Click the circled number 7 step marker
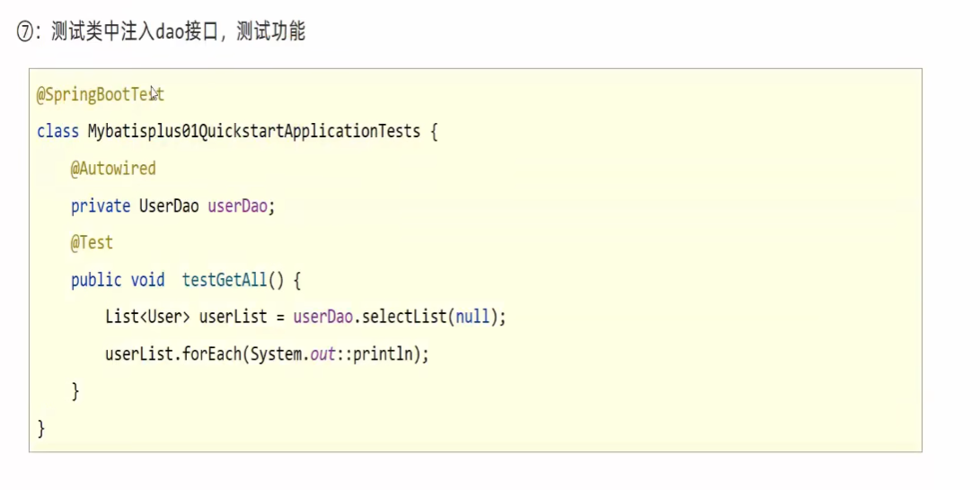980x490 pixels. 25,33
